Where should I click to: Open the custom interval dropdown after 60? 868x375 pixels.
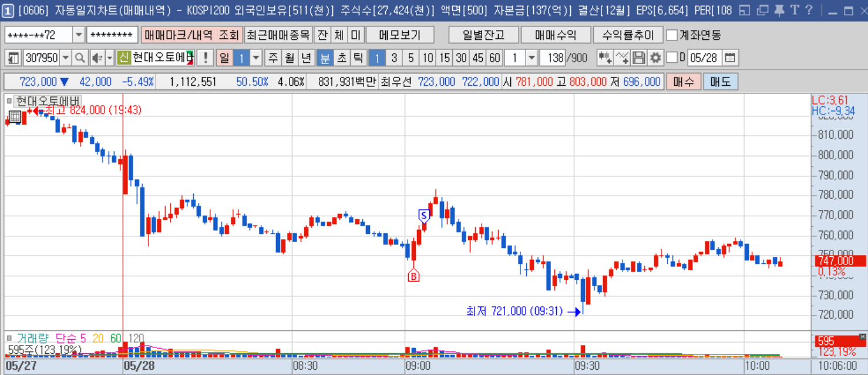pos(531,58)
